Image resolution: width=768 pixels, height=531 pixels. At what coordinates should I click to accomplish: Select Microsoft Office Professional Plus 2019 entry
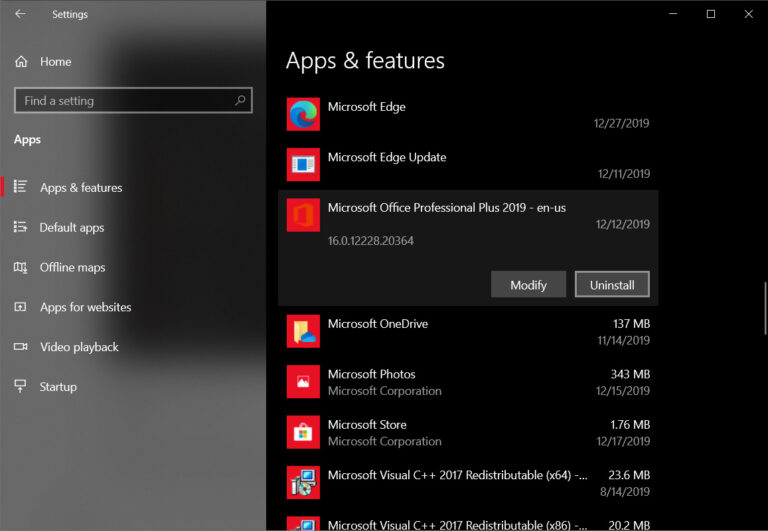coord(468,248)
